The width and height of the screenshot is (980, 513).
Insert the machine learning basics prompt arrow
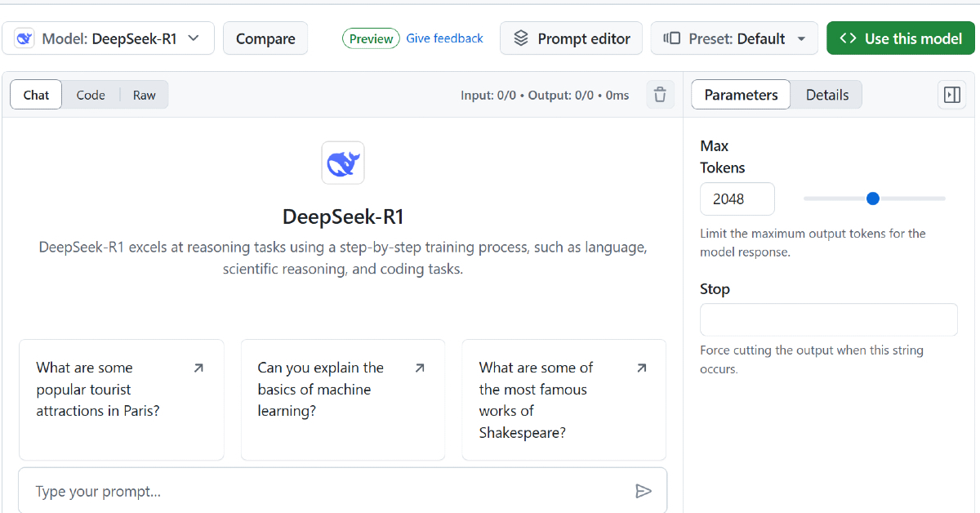419,368
